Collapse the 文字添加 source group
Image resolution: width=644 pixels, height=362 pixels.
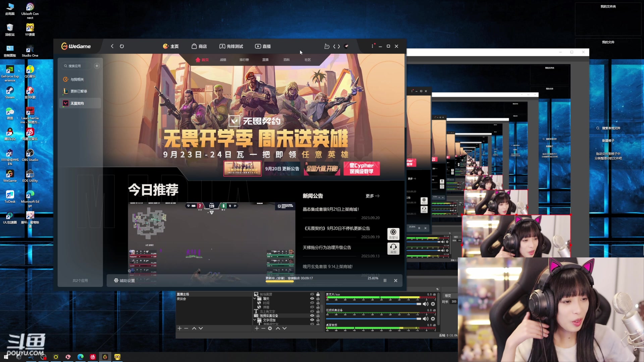tap(255, 320)
